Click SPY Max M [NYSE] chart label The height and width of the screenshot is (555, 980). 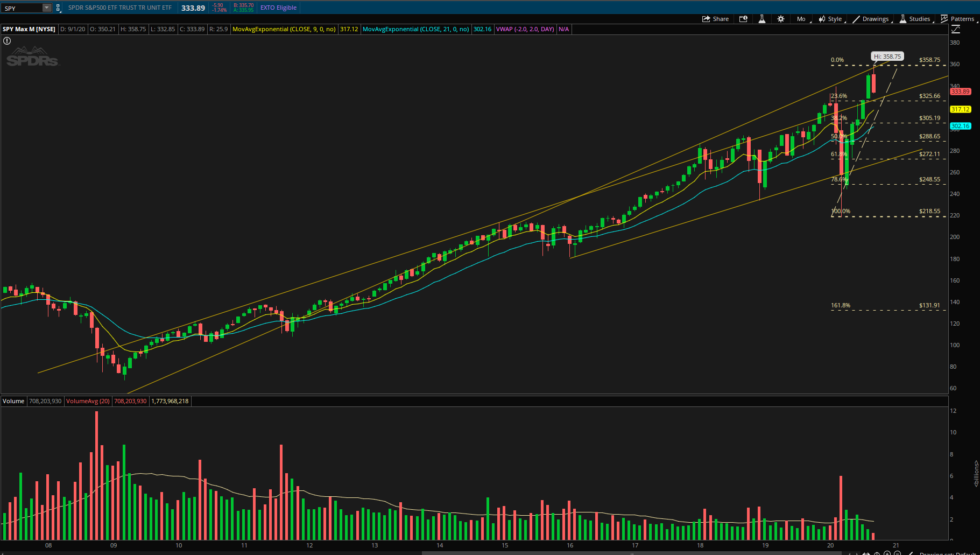[29, 29]
